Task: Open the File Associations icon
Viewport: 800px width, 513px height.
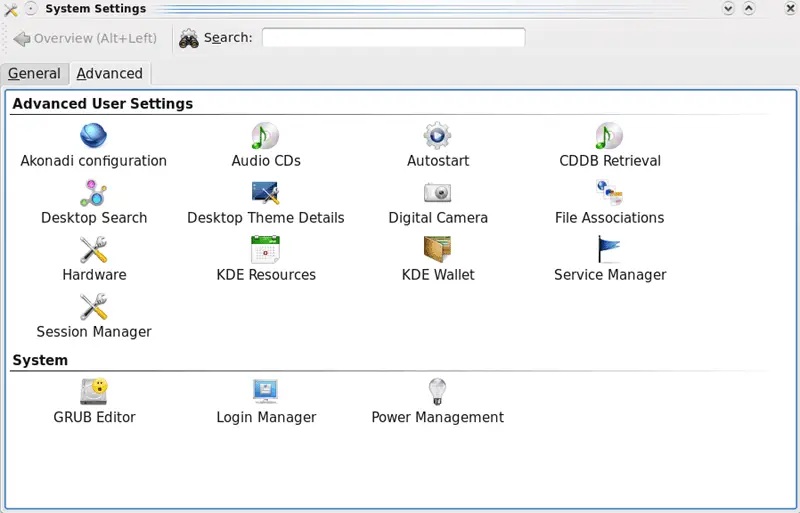Action: click(609, 193)
